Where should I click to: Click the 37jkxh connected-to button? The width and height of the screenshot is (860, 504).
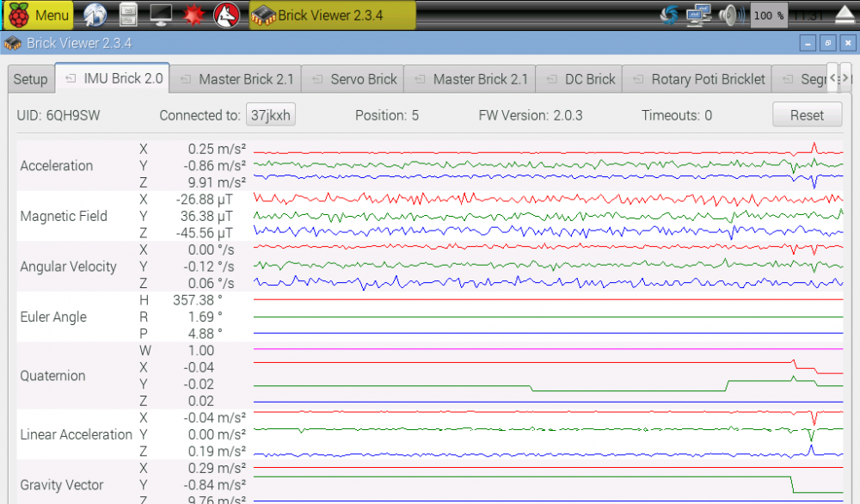coord(271,115)
